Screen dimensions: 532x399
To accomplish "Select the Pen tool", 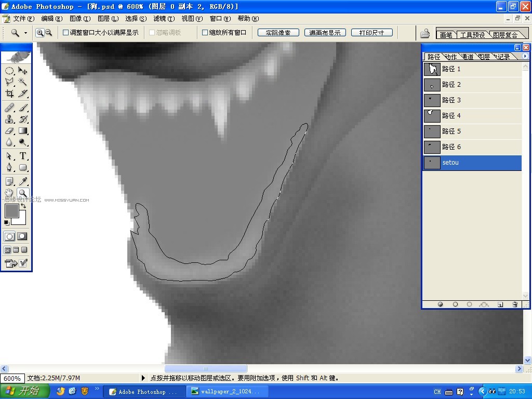I will [9, 167].
